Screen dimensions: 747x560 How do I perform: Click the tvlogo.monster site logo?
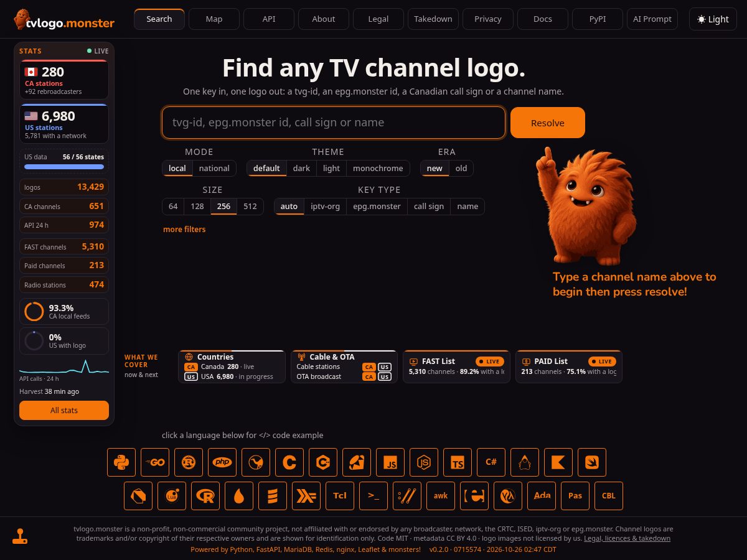click(x=64, y=20)
